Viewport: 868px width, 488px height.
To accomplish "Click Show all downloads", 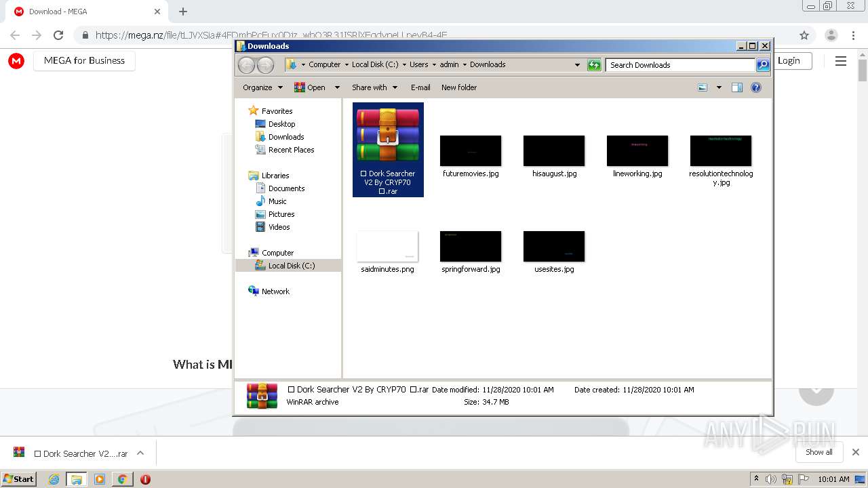I will click(x=819, y=452).
